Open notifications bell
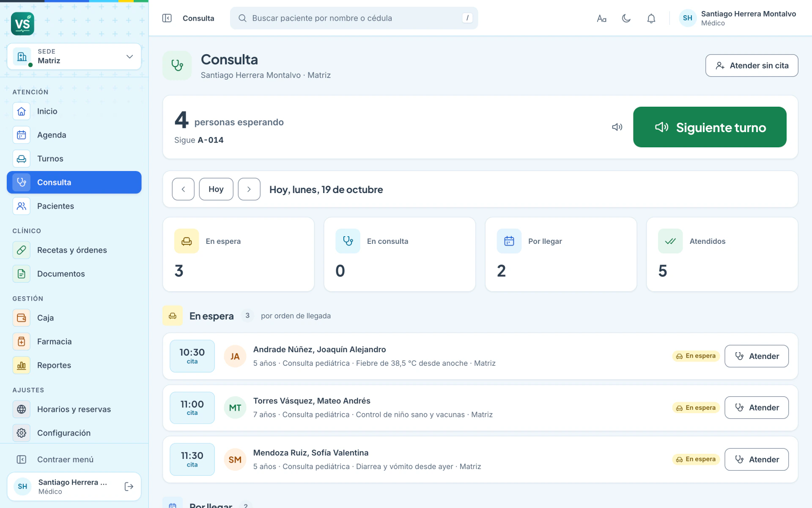 [x=651, y=18]
